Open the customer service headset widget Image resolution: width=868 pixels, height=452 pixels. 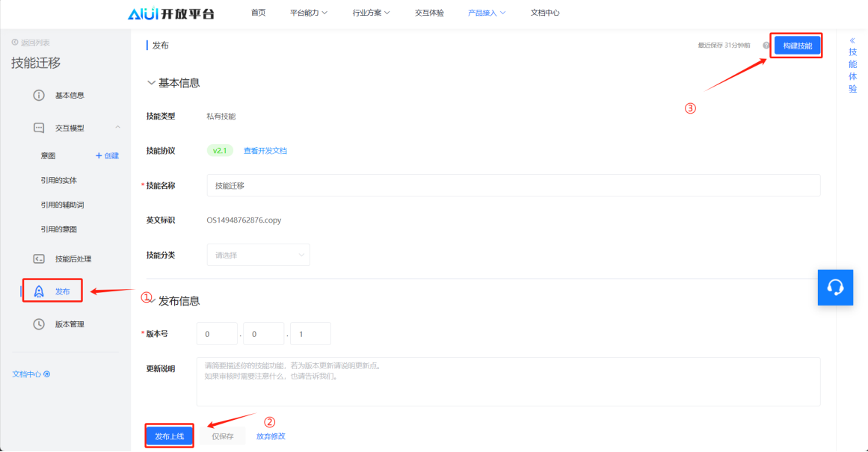(835, 287)
